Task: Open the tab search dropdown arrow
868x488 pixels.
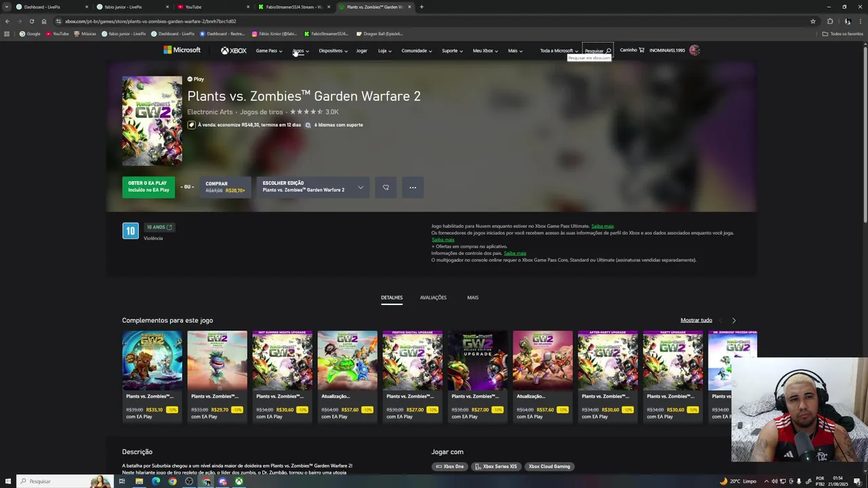Action: pyautogui.click(x=5, y=7)
